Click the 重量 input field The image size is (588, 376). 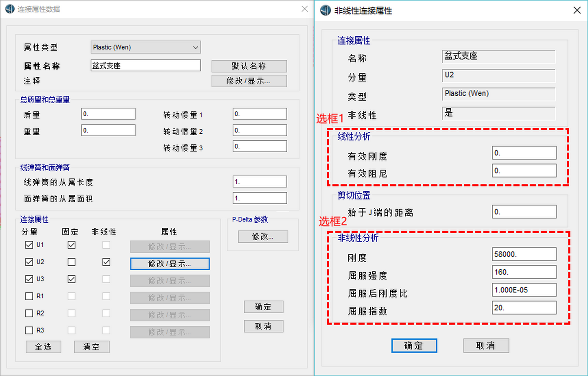108,130
